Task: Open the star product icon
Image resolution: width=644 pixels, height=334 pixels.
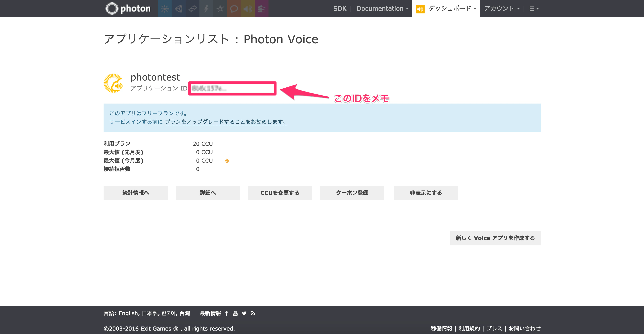Action: coord(220,9)
